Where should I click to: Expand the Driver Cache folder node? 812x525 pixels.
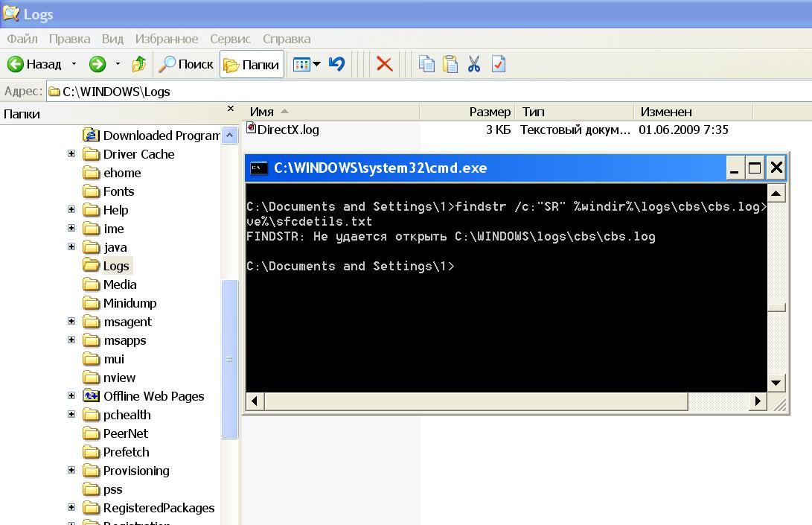click(71, 154)
